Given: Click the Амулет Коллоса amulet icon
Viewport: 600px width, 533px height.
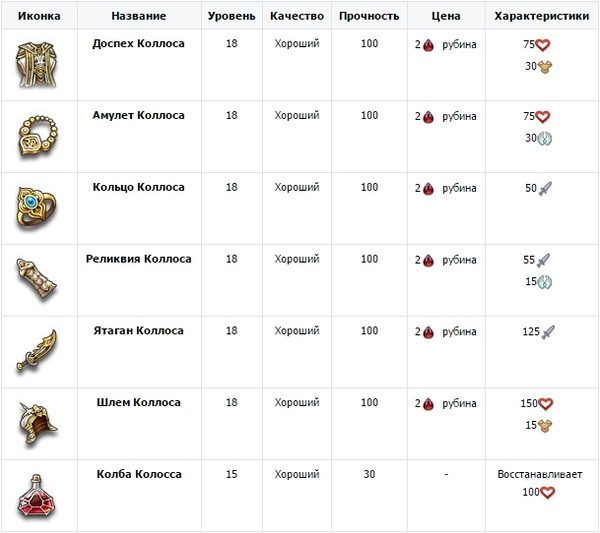Looking at the screenshot, I should [x=38, y=136].
